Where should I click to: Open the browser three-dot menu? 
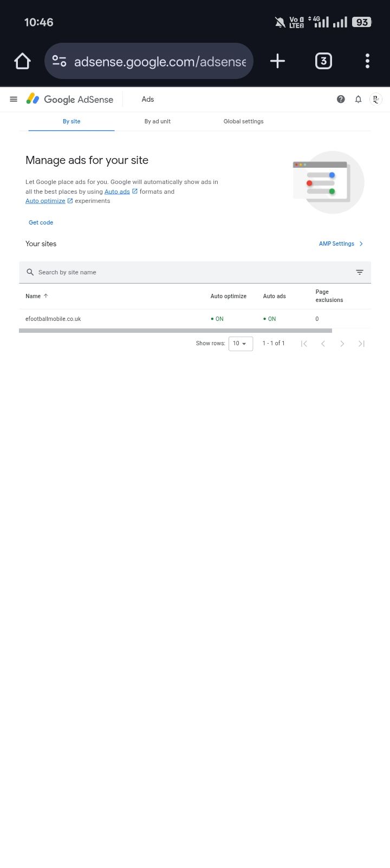[367, 61]
